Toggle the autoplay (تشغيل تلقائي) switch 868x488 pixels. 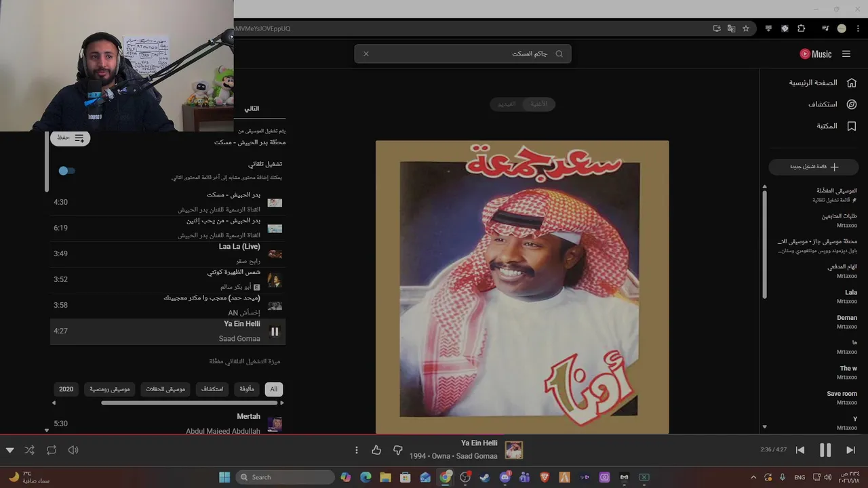point(66,171)
